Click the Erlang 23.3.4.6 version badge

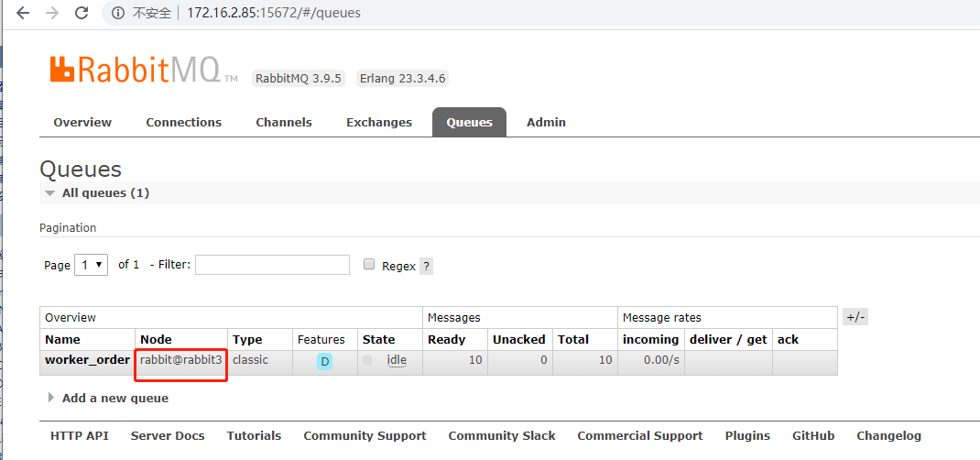(402, 79)
